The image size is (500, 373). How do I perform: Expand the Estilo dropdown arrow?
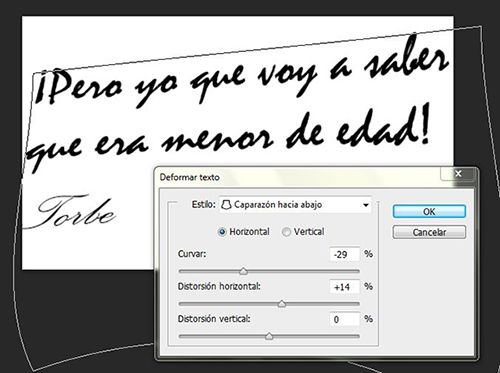point(366,205)
